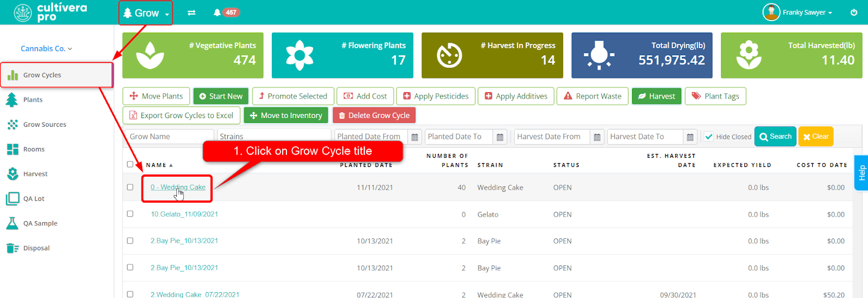The width and height of the screenshot is (868, 298).
Task: Open Harvest Date From calendar icon
Action: 597,137
